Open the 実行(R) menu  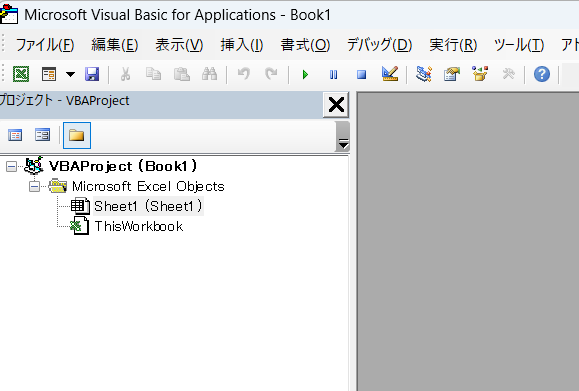coord(453,45)
